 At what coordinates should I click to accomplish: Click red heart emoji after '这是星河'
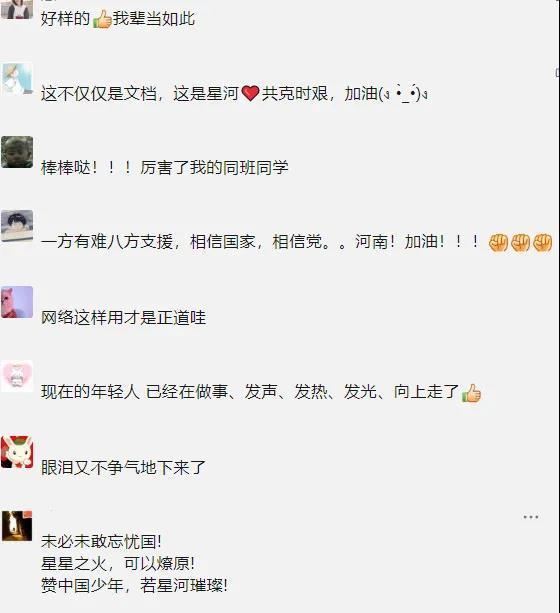(x=250, y=94)
